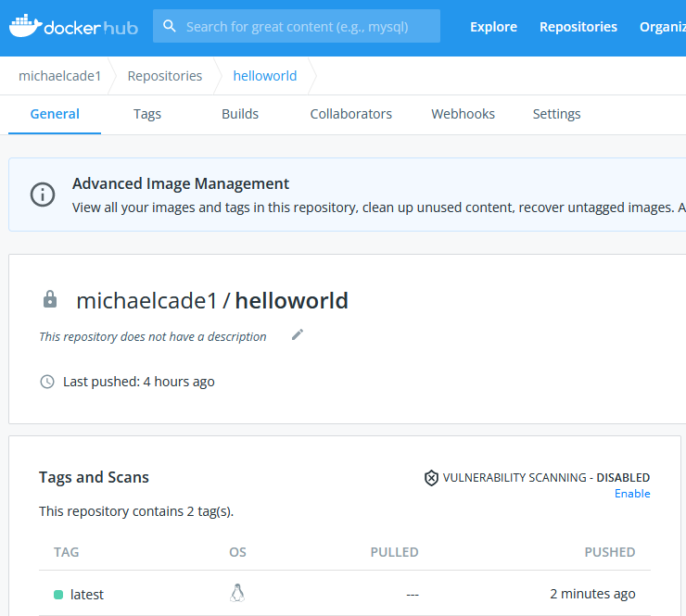Click the clock icon beside Last pushed
Screen dimensions: 686x616
(x=47, y=382)
